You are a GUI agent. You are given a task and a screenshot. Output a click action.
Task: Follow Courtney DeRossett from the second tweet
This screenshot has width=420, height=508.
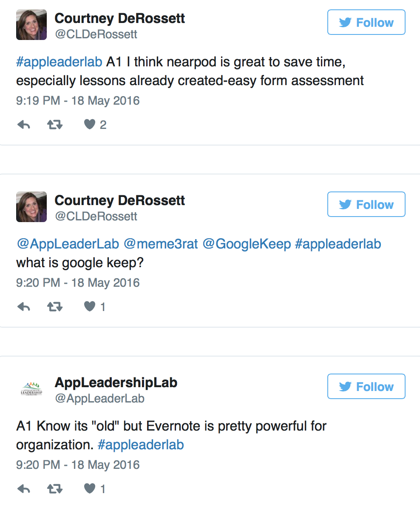366,204
